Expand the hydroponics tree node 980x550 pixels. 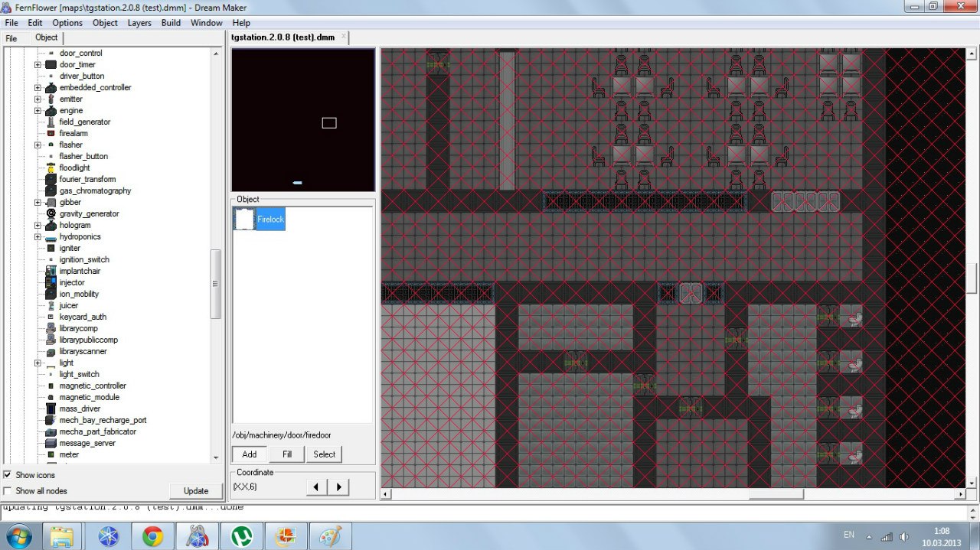(x=38, y=237)
